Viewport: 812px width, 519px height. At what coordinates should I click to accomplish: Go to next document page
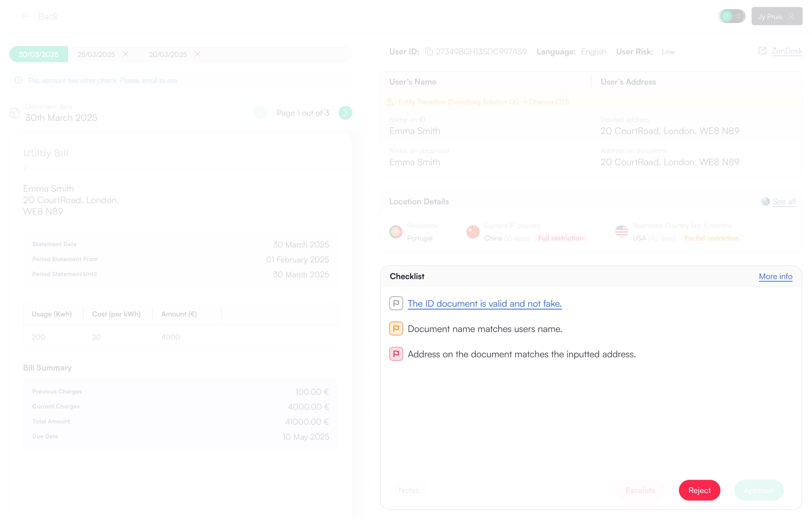click(345, 113)
